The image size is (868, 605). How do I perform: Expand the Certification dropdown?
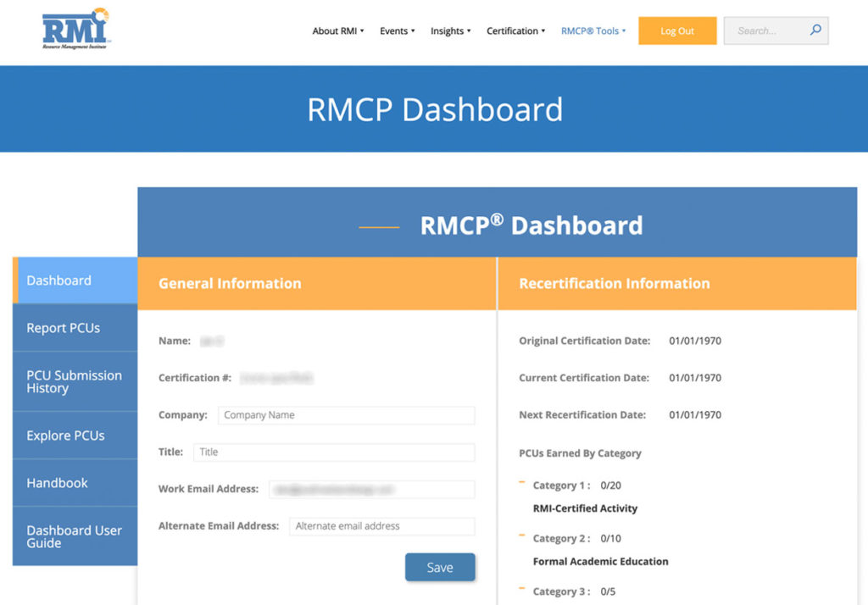(x=515, y=31)
